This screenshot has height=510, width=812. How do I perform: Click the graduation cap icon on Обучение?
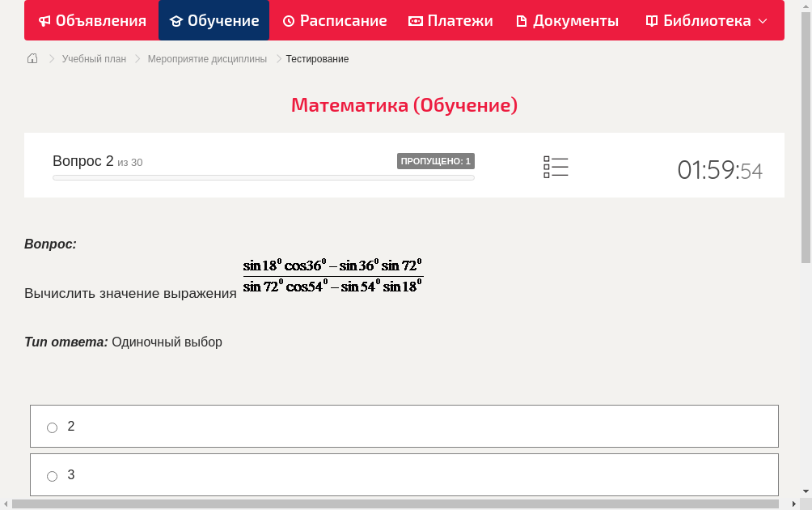coord(176,20)
